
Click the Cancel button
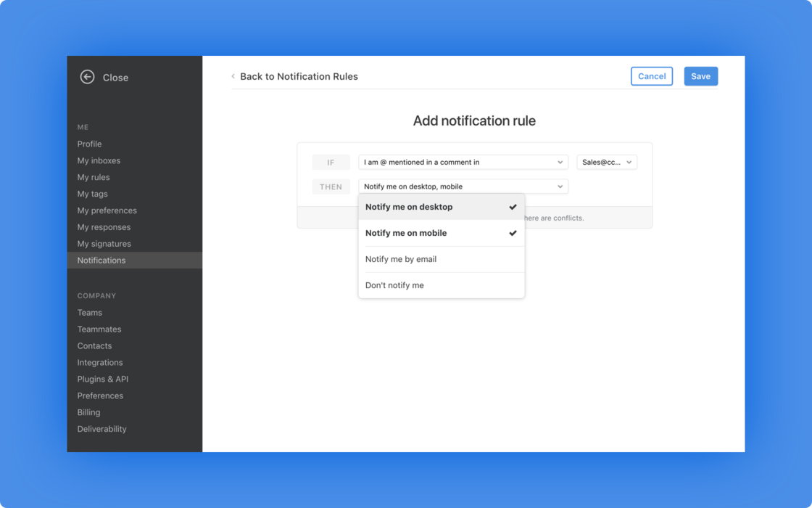tap(652, 76)
